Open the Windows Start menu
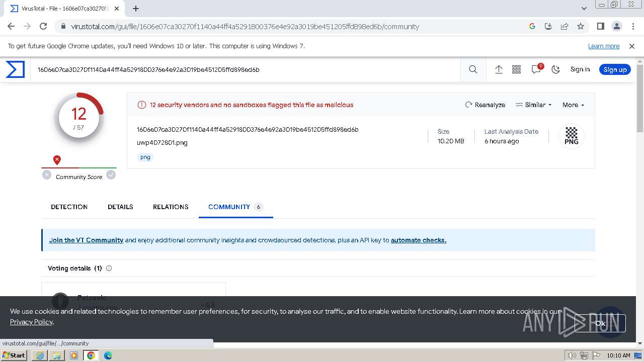Image resolution: width=644 pixels, height=362 pixels. pos(14,355)
